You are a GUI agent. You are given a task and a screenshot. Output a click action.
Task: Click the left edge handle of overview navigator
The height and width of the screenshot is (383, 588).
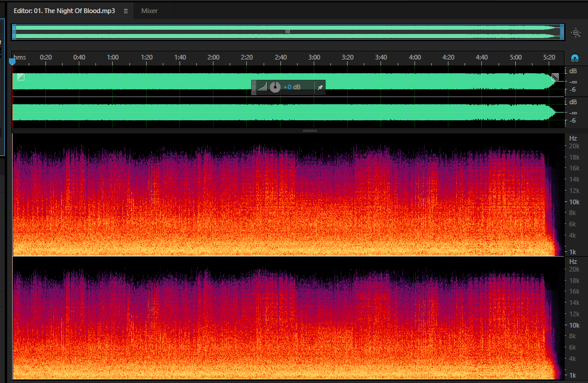[x=14, y=32]
